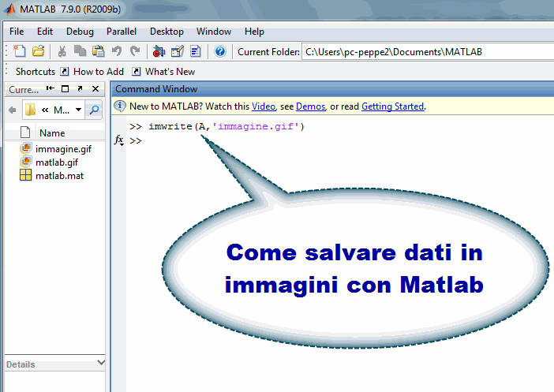Click the What's New shortcut
554x392 pixels.
tap(170, 72)
